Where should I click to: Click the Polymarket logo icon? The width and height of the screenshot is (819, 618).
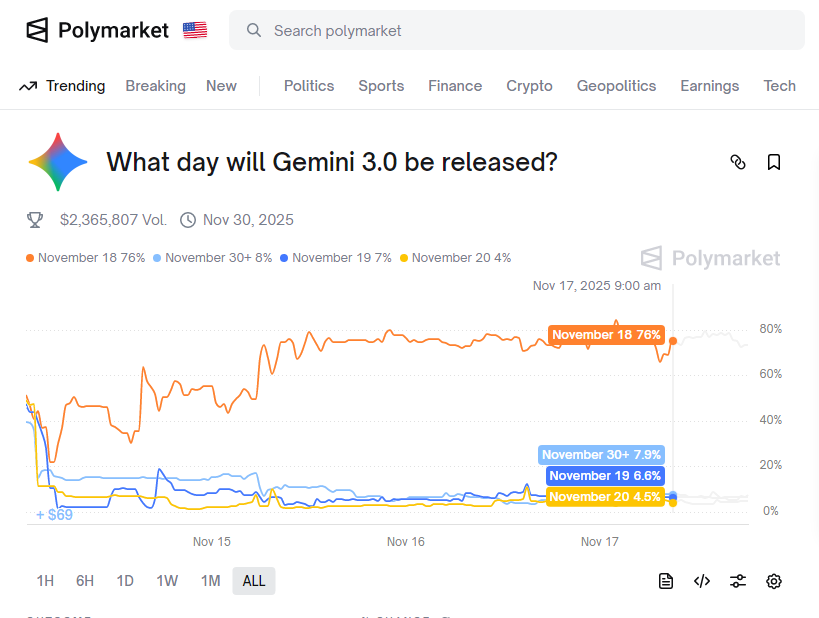pos(37,31)
